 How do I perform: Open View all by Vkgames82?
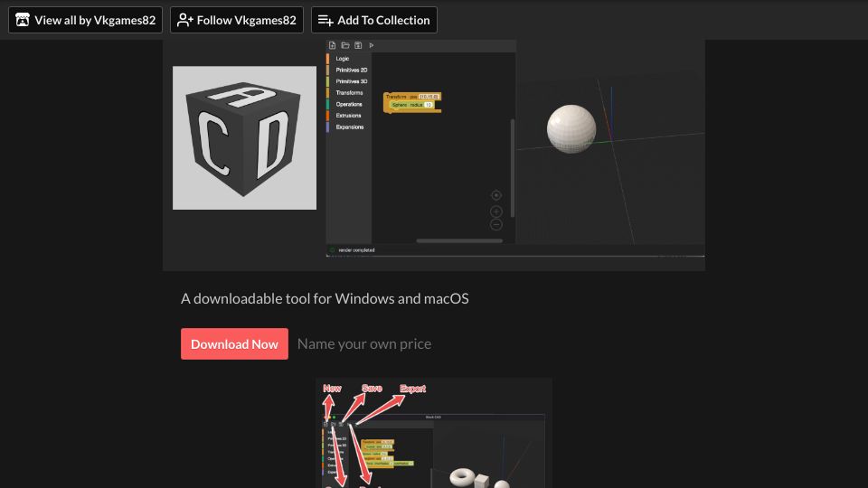pyautogui.click(x=85, y=20)
